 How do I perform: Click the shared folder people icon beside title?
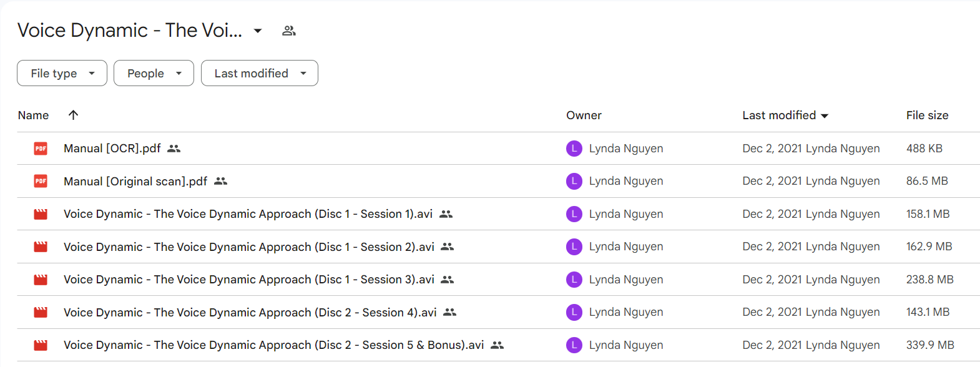[288, 31]
